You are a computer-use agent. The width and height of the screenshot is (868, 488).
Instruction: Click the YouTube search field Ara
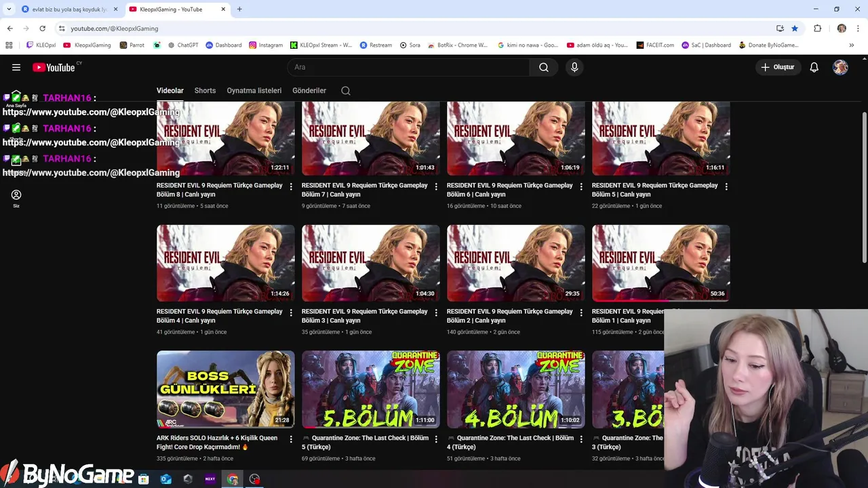pos(408,67)
